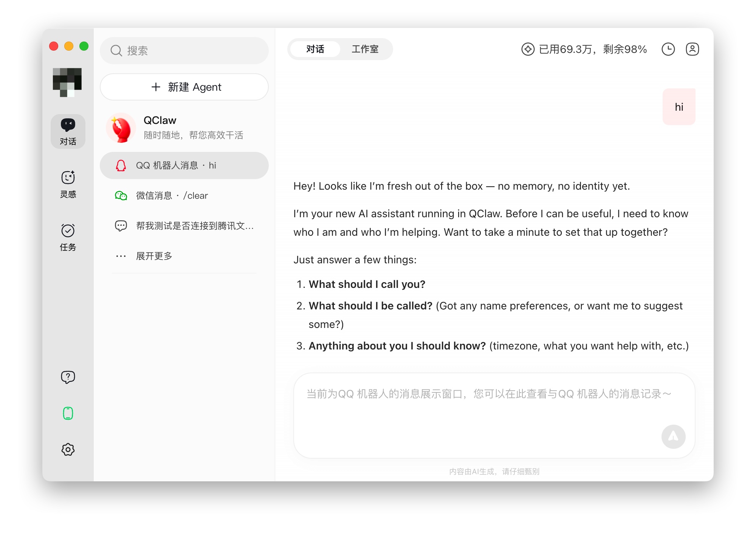The width and height of the screenshot is (756, 538).
Task: Click the 新建 Agent button
Action: (x=184, y=87)
